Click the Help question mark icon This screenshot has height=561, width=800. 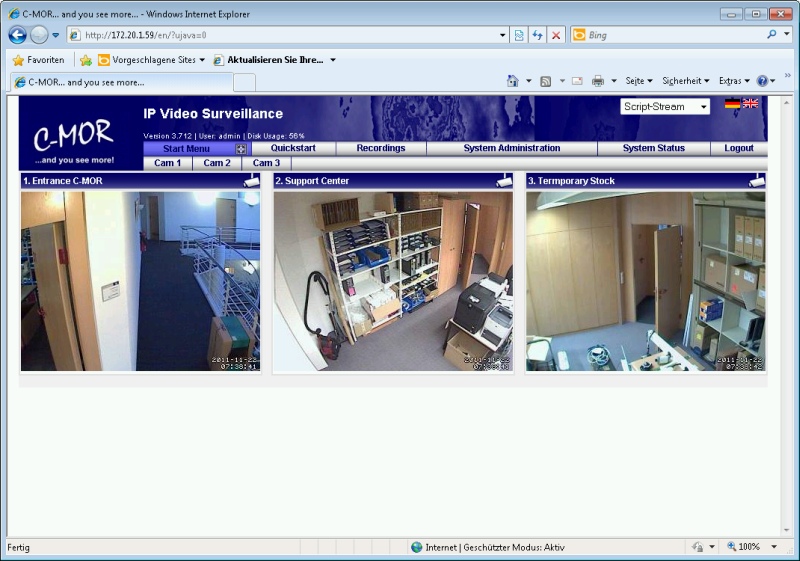[762, 81]
